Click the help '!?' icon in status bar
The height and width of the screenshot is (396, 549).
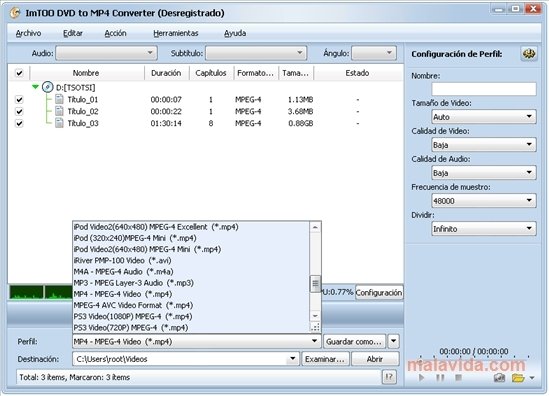[389, 377]
